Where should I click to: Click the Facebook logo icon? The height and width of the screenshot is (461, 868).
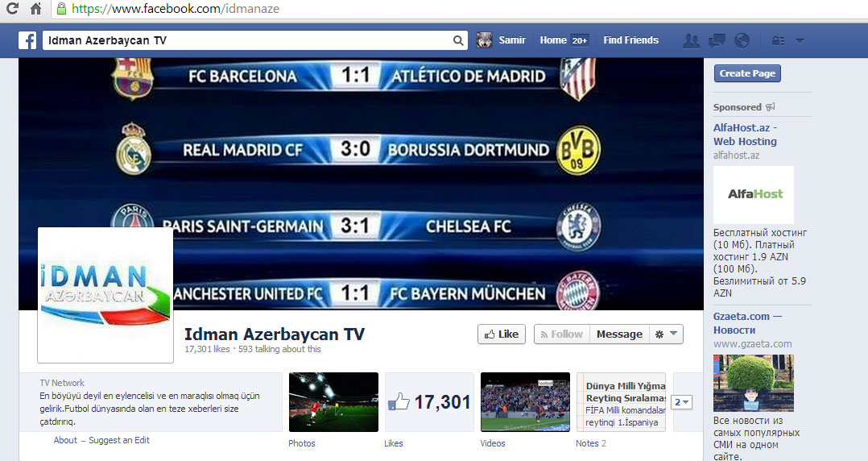coord(27,40)
